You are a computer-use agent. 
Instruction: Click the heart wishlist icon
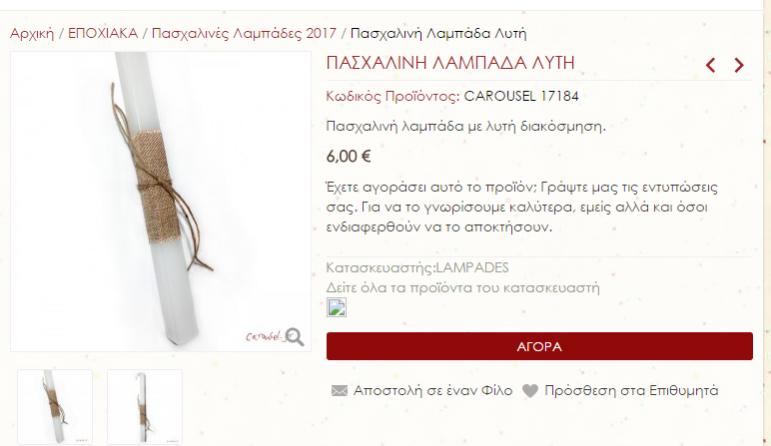pos(530,391)
